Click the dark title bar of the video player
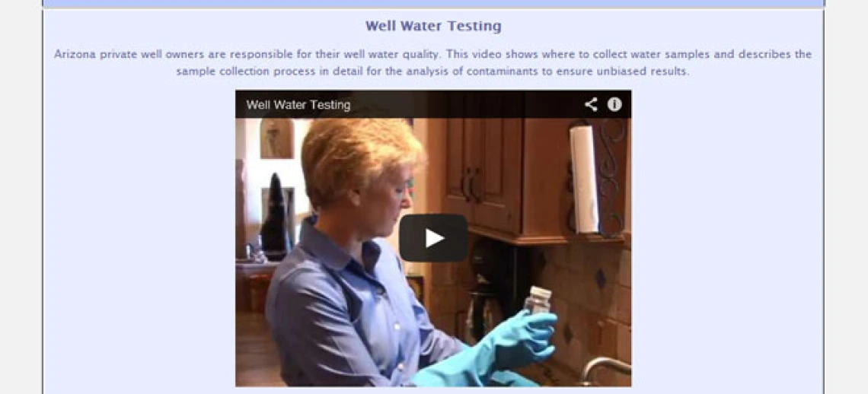The image size is (868, 394). click(x=433, y=105)
